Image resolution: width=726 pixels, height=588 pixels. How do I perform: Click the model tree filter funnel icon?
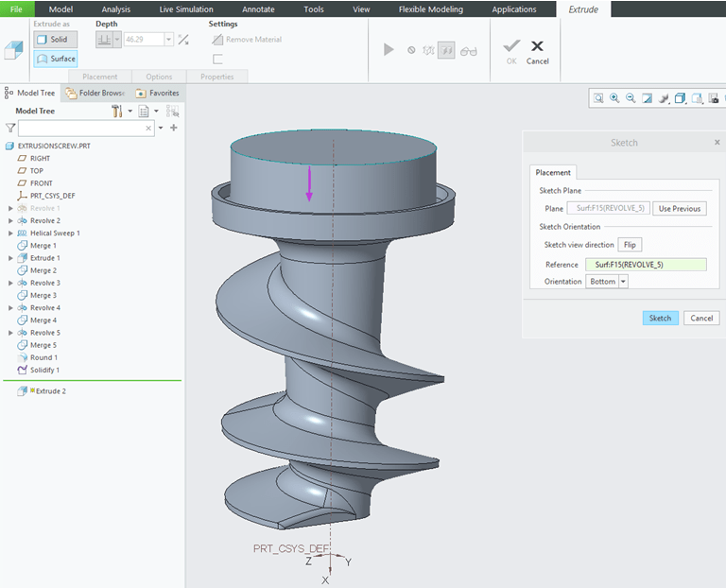(x=10, y=128)
